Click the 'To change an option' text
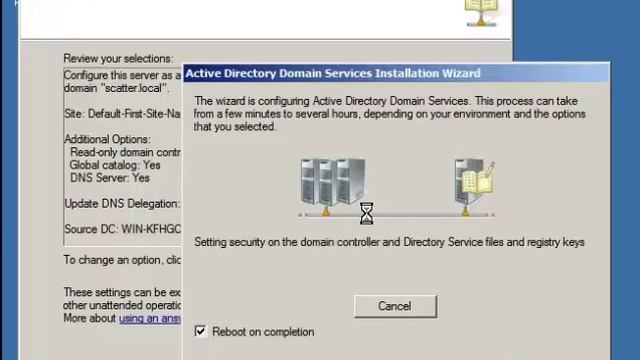 (x=122, y=260)
